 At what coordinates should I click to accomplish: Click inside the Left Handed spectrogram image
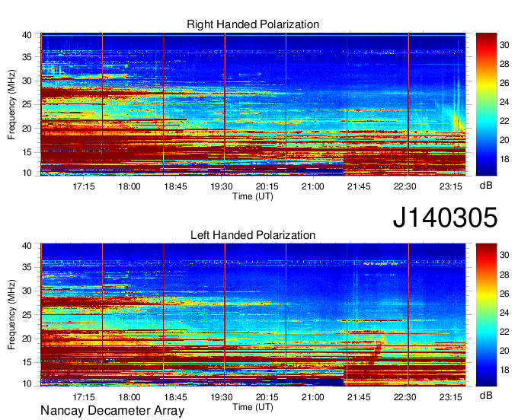(x=253, y=315)
